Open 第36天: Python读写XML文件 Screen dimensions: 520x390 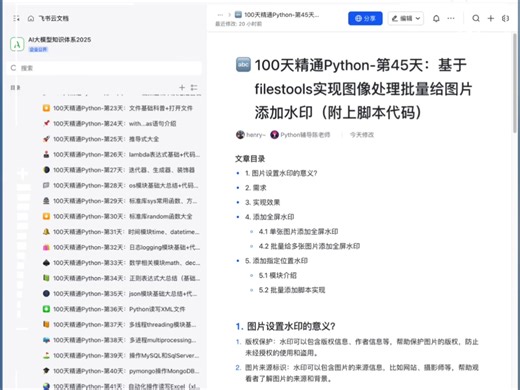click(x=119, y=309)
